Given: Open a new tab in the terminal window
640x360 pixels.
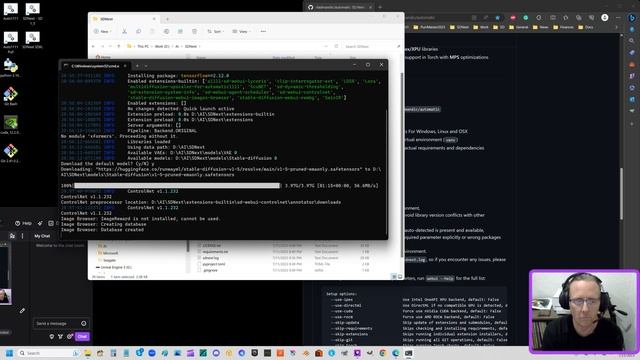Looking at the screenshot, I should [137, 66].
